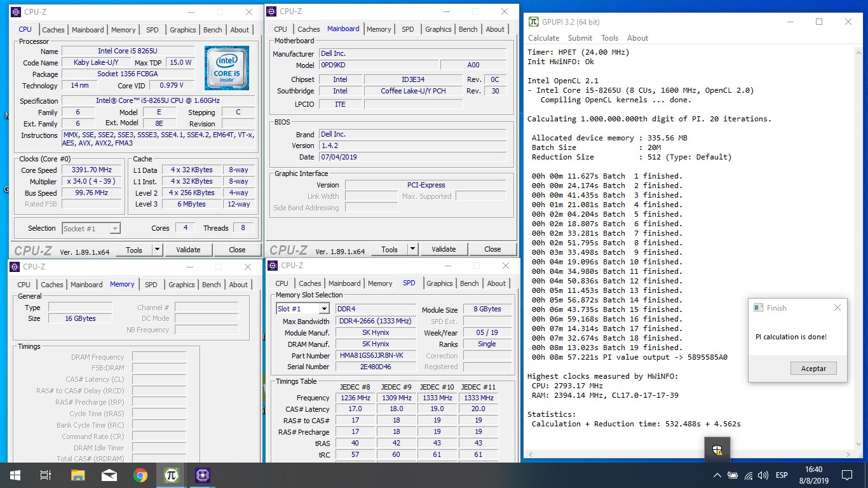Click Aceptar button in Finish dialog
Image resolution: width=868 pixels, height=488 pixels.
pos(813,369)
